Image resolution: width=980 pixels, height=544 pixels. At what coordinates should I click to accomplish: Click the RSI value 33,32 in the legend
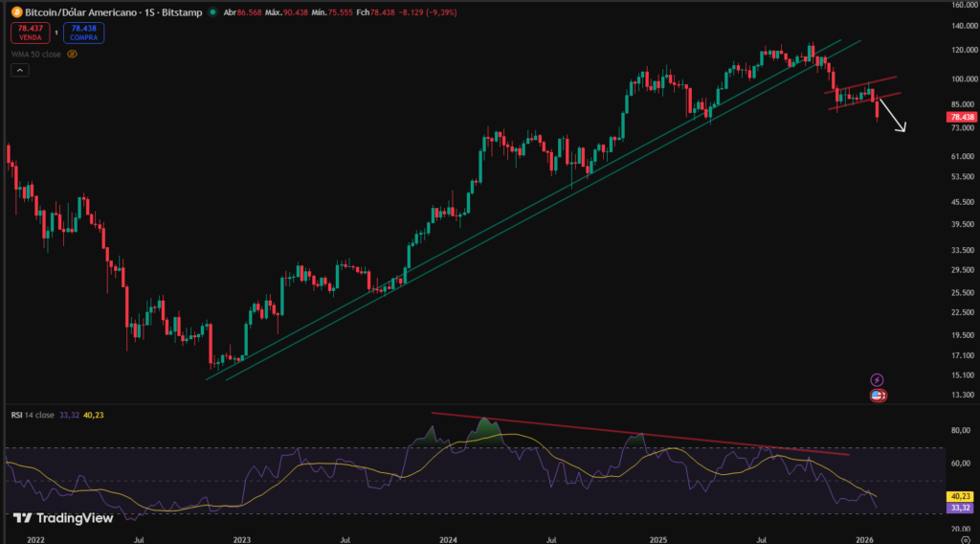[x=69, y=416]
